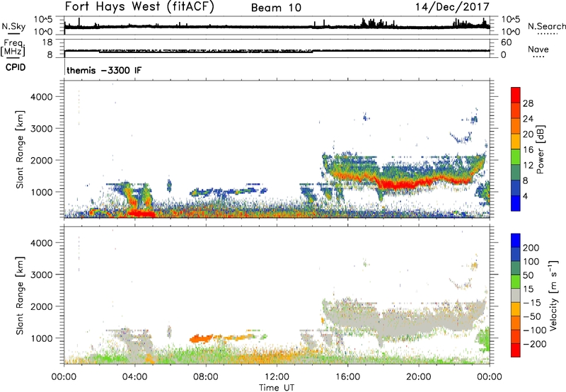The width and height of the screenshot is (566, 392).
Task: Click the "16:00" time tick label
Action: 347,377
